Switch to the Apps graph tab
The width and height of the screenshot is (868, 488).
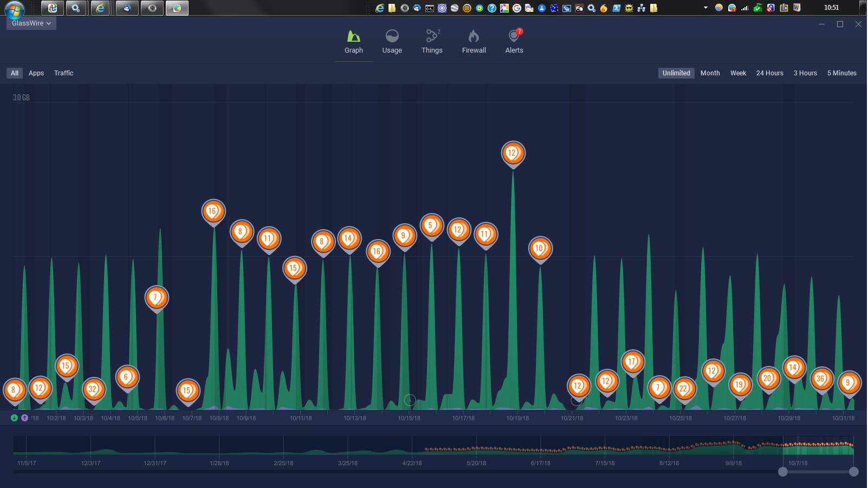pyautogui.click(x=36, y=73)
